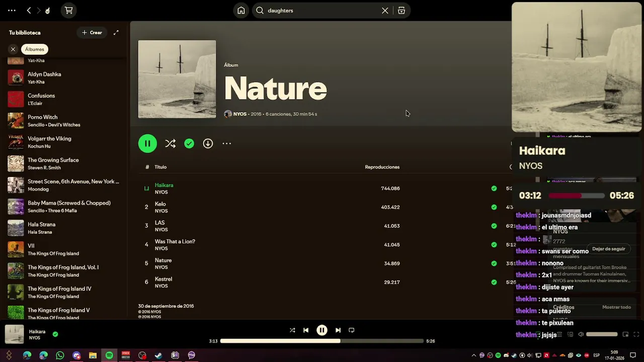
Task: Open the miniplayer icon in player bar
Action: pos(625,334)
